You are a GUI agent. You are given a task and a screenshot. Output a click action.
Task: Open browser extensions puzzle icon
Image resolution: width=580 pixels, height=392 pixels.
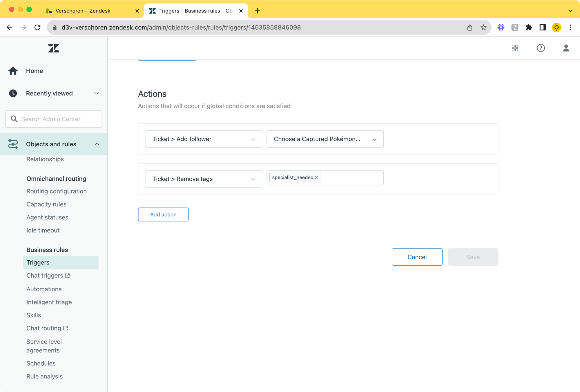(x=529, y=28)
